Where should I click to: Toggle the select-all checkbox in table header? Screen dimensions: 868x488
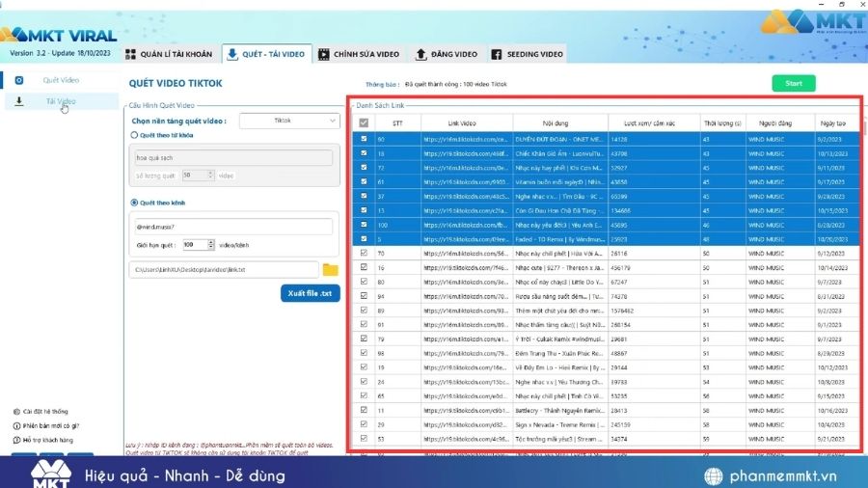364,122
